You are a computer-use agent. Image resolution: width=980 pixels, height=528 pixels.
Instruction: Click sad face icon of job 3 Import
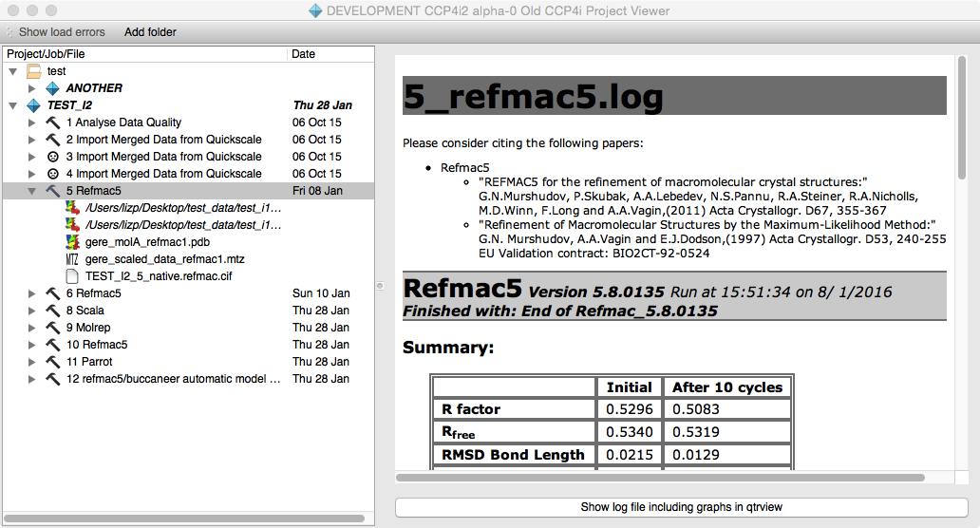coord(53,157)
